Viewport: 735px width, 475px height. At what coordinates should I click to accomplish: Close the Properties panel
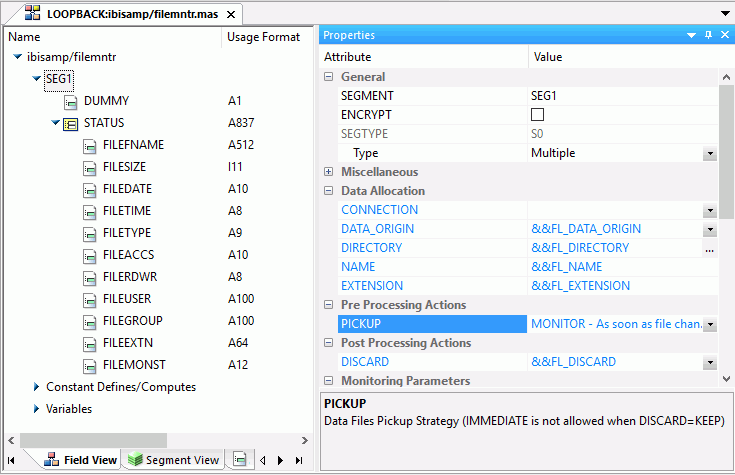click(725, 35)
